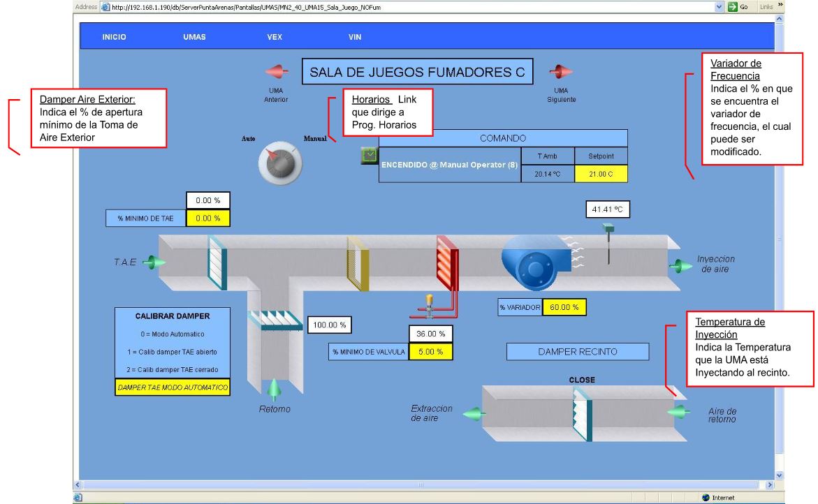The width and height of the screenshot is (818, 504).
Task: Click the blue supply fan icon
Action: 536,263
